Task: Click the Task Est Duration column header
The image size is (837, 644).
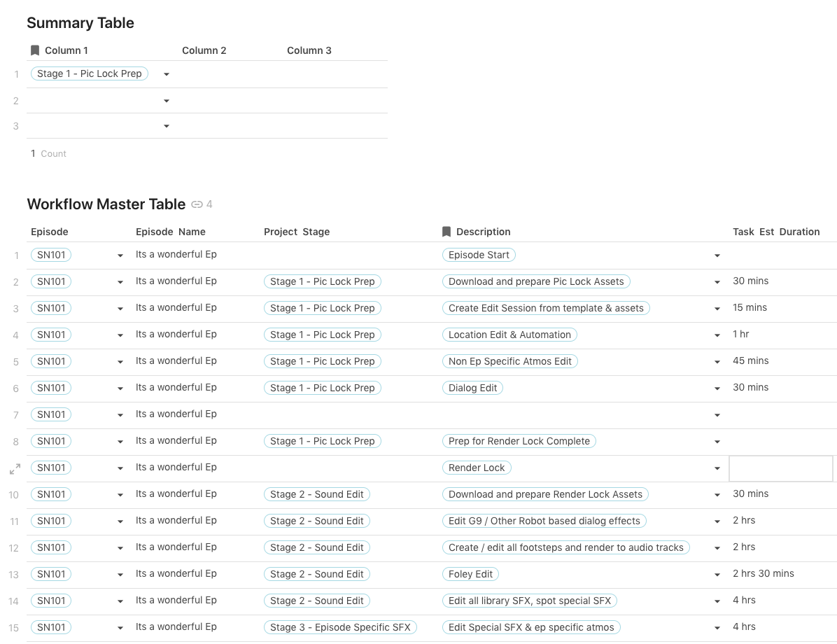Action: coord(776,232)
